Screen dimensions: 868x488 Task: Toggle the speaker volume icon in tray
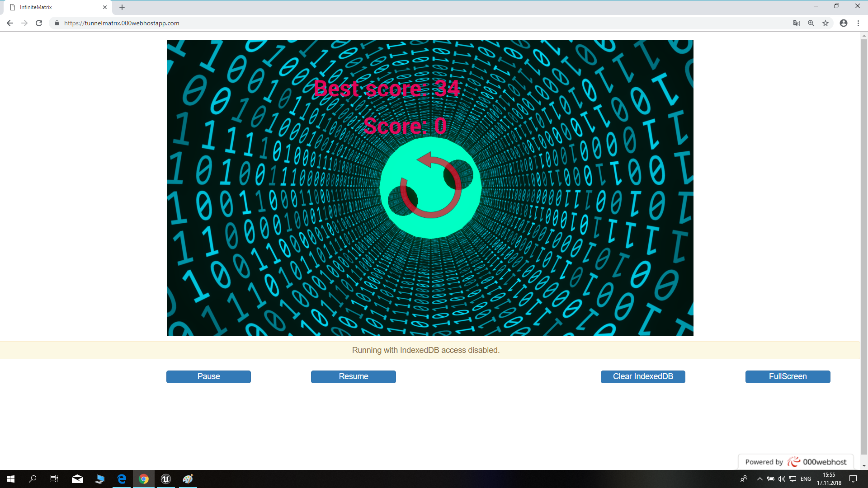[x=782, y=479]
